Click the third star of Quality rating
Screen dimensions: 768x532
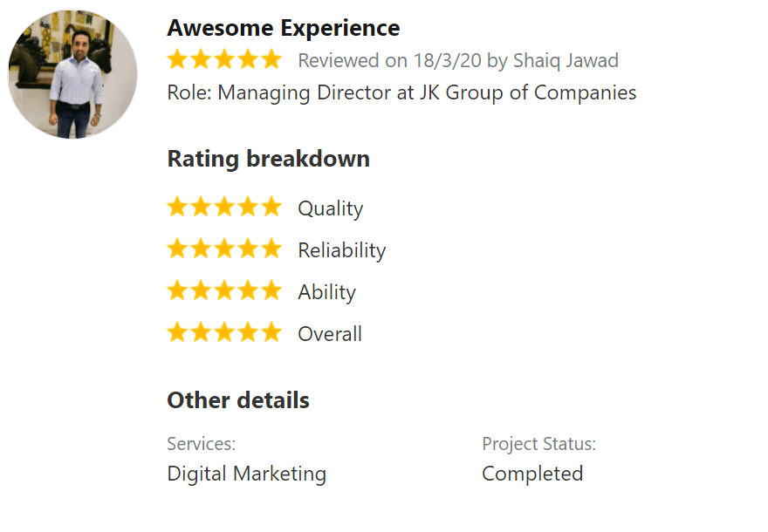click(225, 208)
